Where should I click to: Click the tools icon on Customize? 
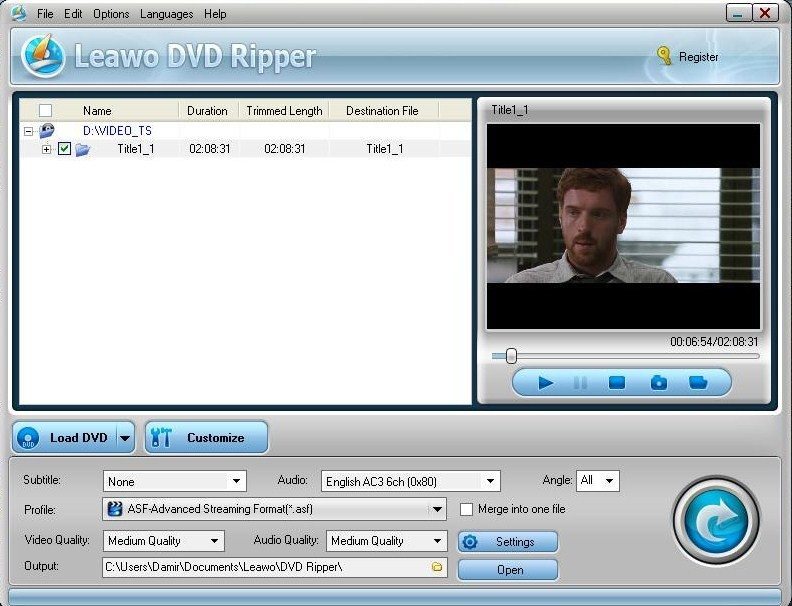coord(162,437)
